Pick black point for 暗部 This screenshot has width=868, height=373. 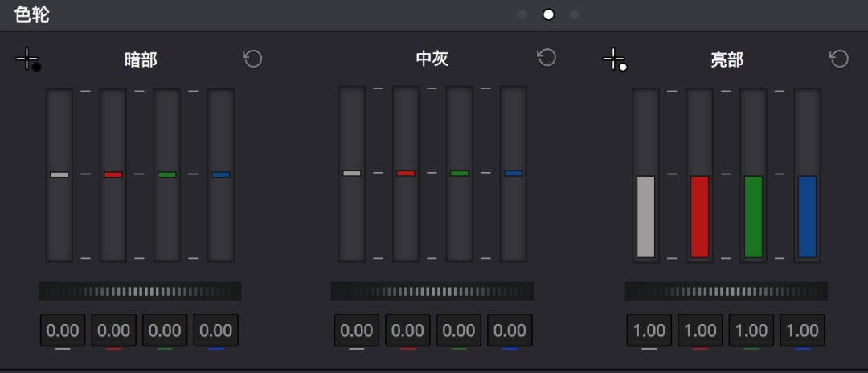click(28, 59)
